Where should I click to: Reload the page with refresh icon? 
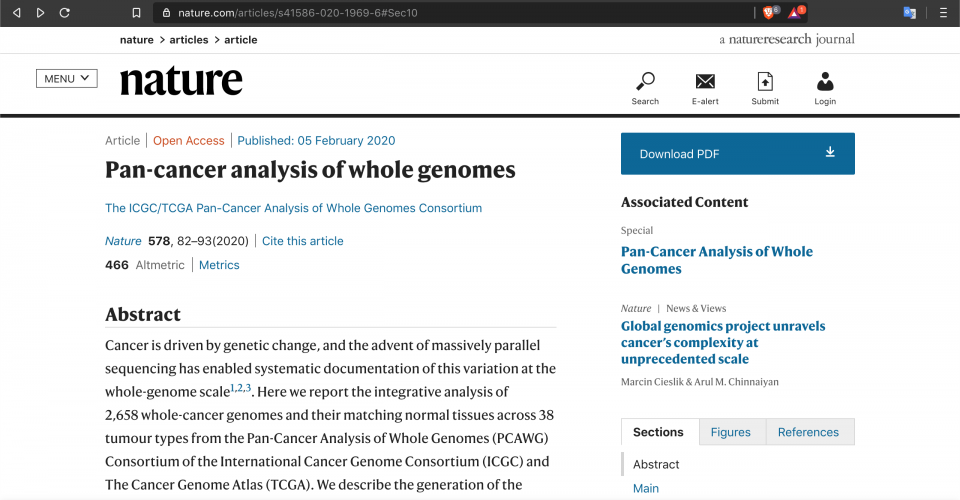click(65, 13)
